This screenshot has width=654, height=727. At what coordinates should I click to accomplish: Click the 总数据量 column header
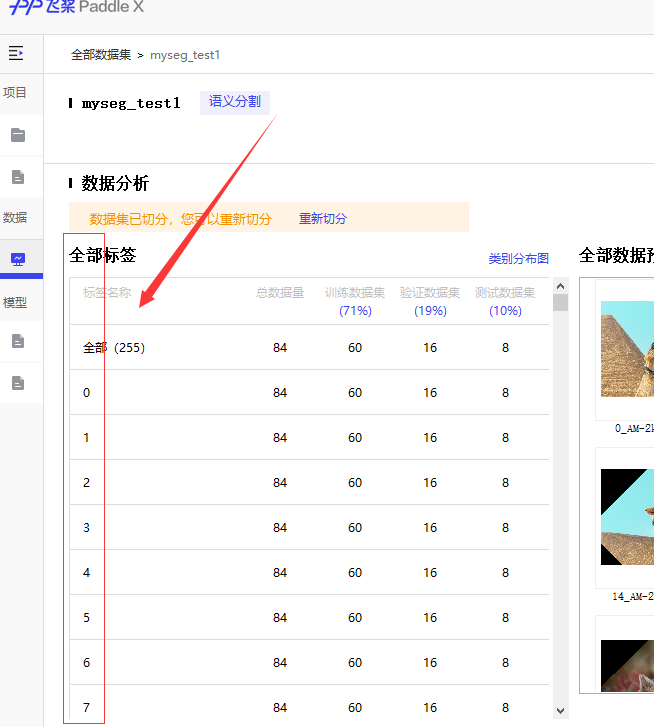(280, 293)
